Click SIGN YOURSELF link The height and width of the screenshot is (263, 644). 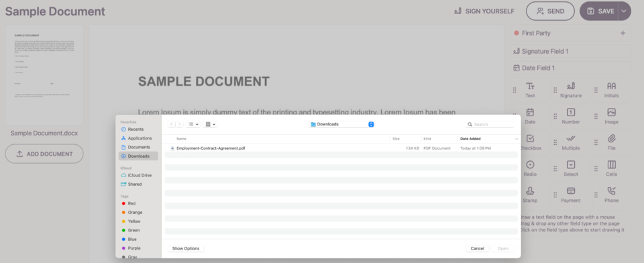484,11
